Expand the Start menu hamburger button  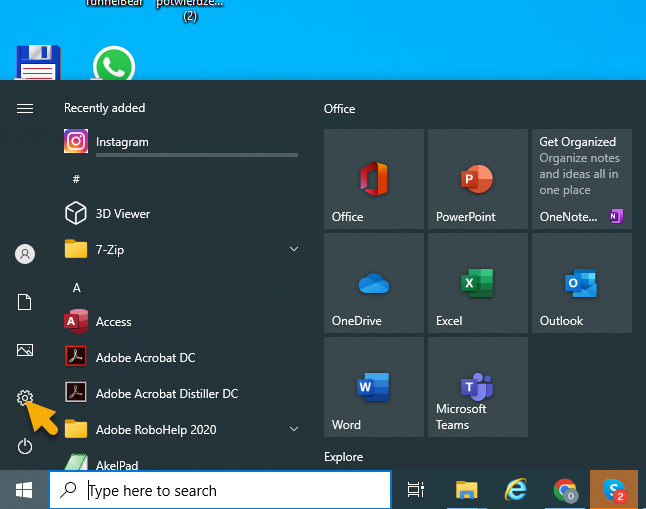click(25, 108)
